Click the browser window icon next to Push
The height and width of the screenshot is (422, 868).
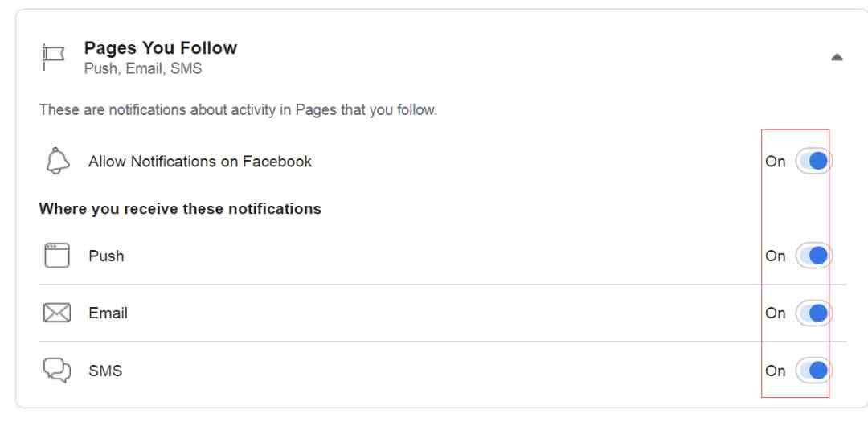(57, 256)
